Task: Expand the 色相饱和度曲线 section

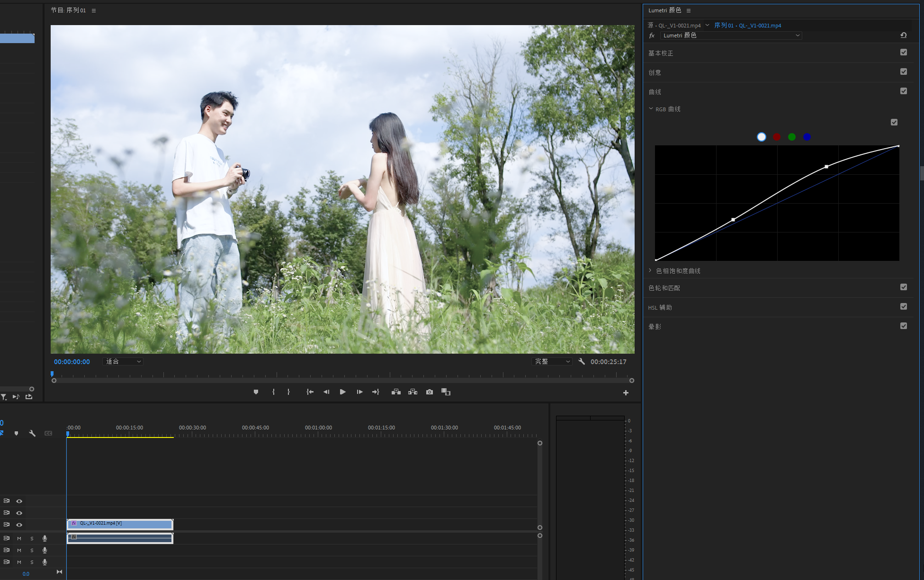Action: [x=650, y=270]
